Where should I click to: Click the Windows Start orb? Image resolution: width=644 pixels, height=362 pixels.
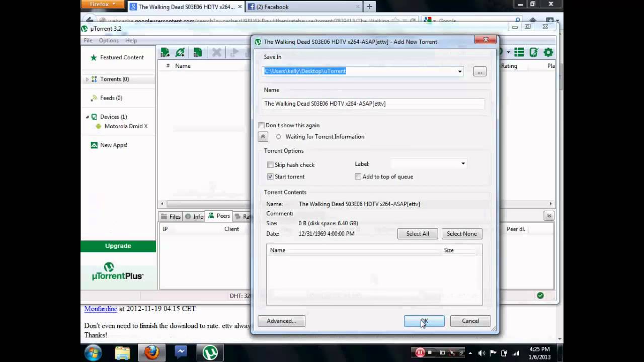coord(93,352)
